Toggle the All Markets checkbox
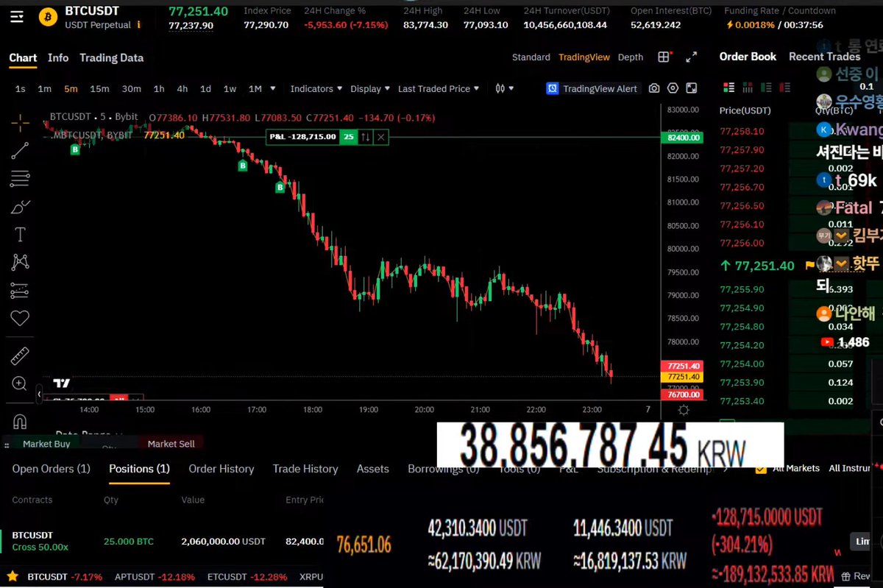This screenshot has width=883, height=588. [760, 468]
